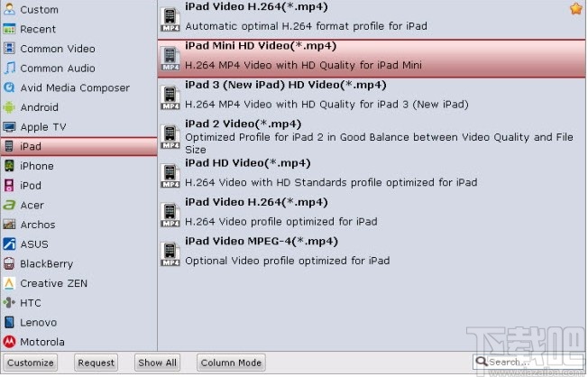Focus the Search input field
The height and width of the screenshot is (377, 588).
coord(528,362)
